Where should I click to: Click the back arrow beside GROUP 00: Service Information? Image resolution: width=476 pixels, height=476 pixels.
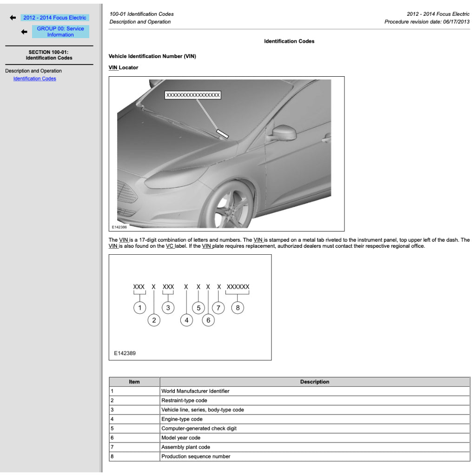point(24,32)
